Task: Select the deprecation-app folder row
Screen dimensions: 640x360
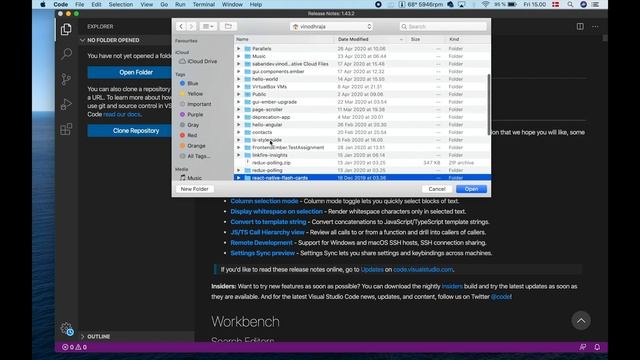Action: click(x=362, y=117)
